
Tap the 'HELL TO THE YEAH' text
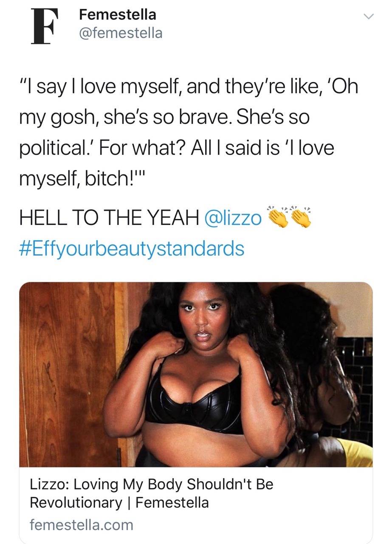pos(109,218)
